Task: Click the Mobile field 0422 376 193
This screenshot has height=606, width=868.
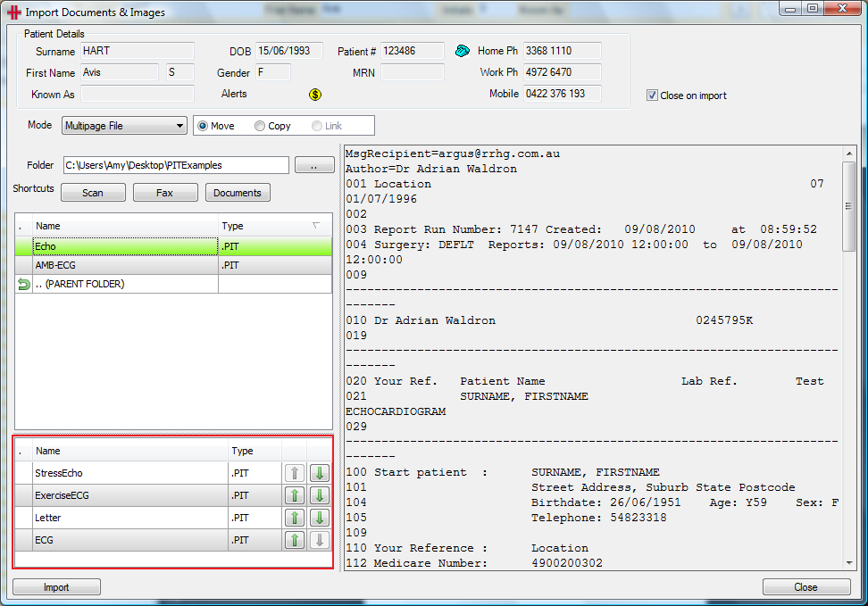Action: pos(563,94)
